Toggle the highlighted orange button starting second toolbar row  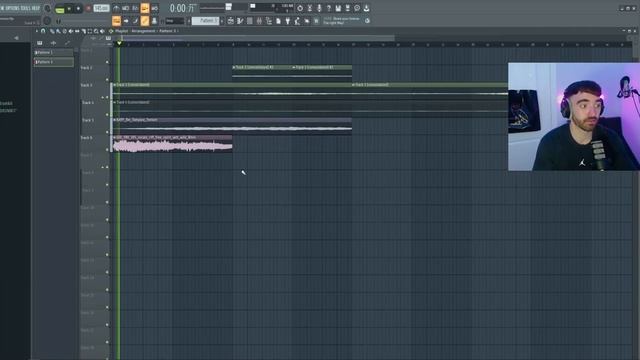pos(116,21)
